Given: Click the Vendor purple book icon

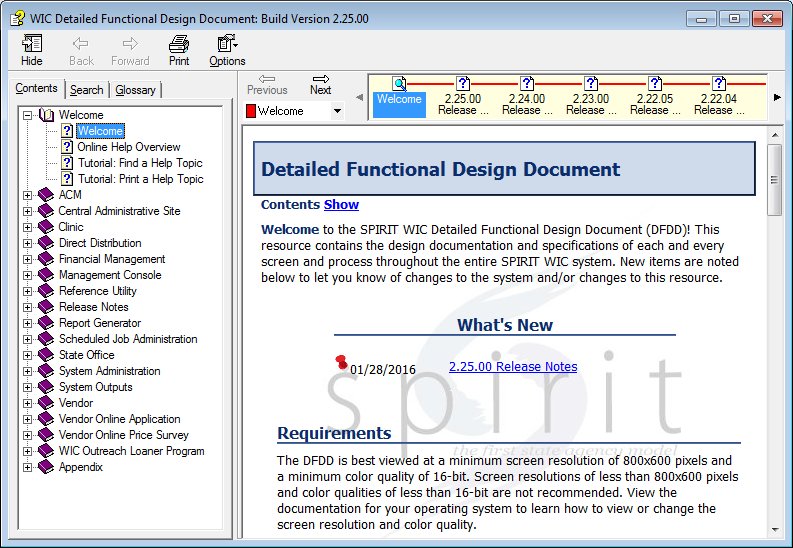Looking at the screenshot, I should 46,403.
